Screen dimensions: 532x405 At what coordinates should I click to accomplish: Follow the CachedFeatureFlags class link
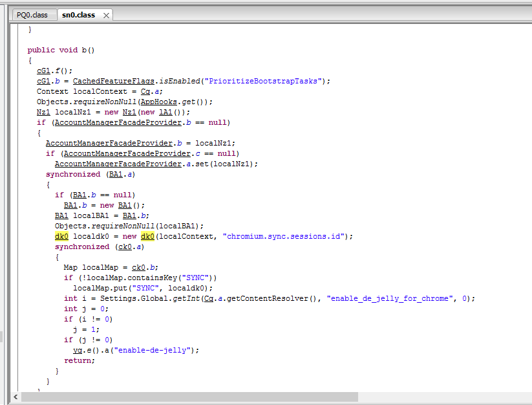(113, 81)
